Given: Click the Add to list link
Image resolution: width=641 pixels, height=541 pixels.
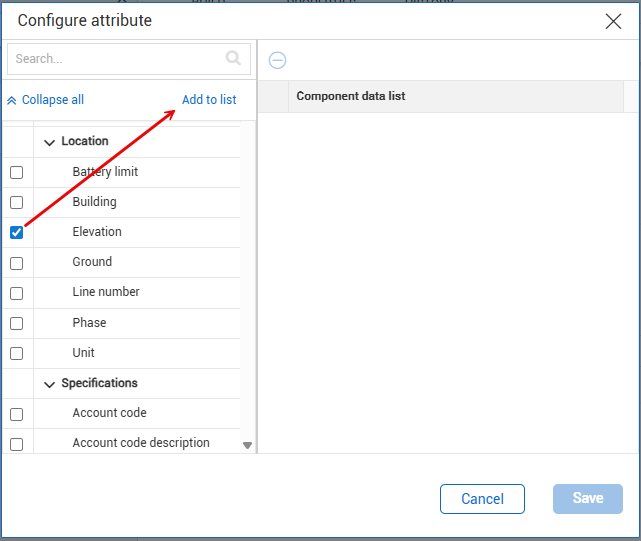Looking at the screenshot, I should click(x=209, y=100).
